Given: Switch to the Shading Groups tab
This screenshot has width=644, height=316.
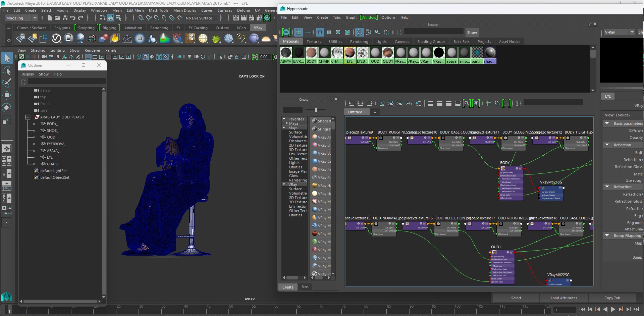Looking at the screenshot, I should pos(431,42).
